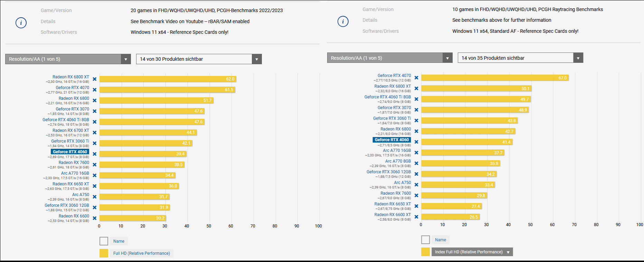Toggle the Name checkbox under left chart

tap(104, 241)
